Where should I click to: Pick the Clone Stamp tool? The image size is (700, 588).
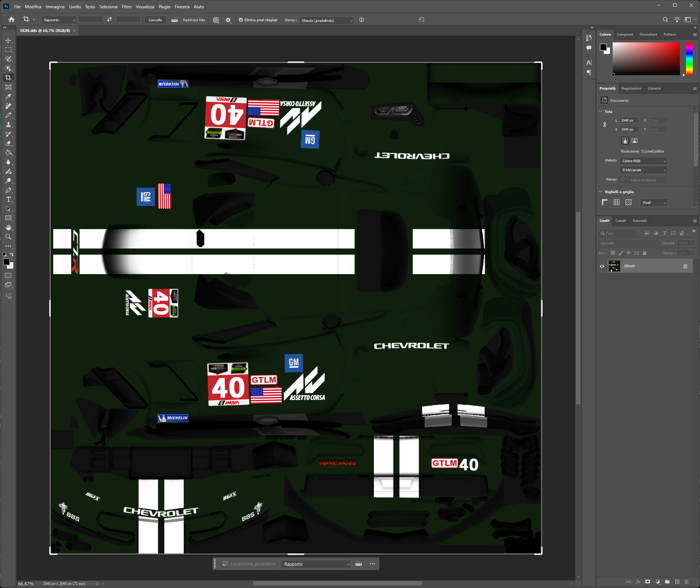[9, 125]
